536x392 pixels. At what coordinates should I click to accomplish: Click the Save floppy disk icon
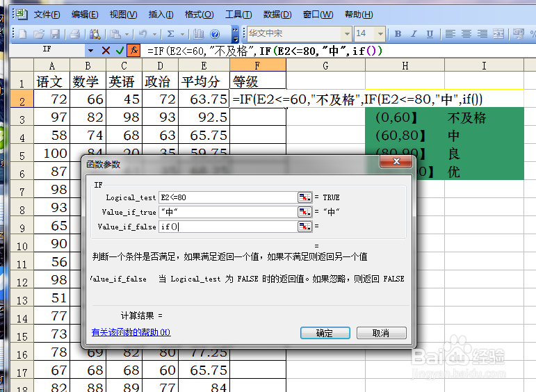[55, 34]
